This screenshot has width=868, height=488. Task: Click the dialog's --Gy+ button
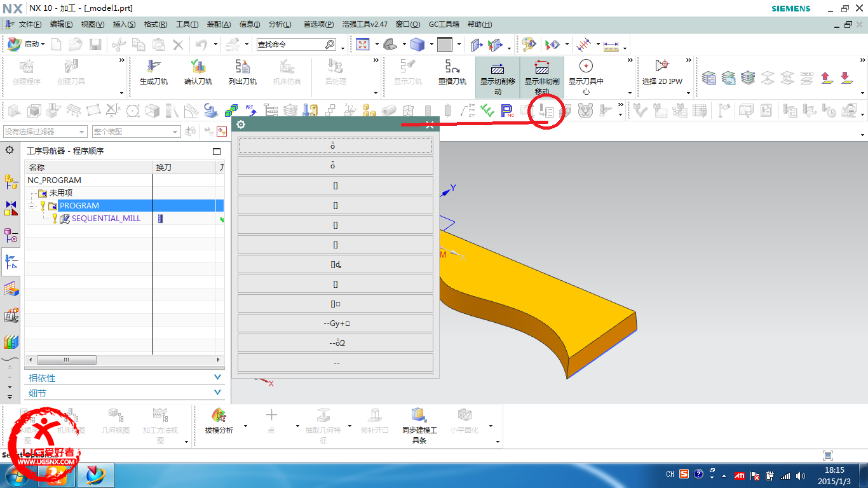336,323
